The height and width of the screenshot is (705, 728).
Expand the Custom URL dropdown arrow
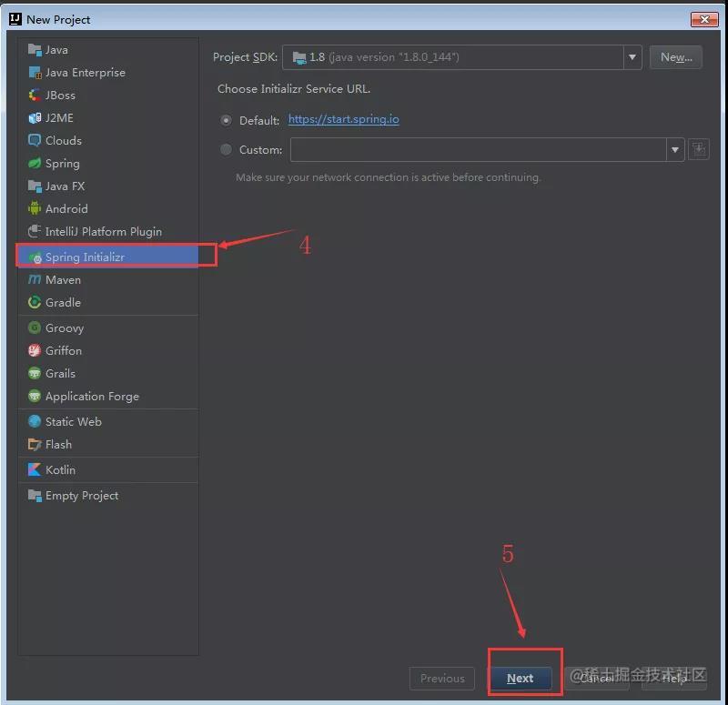675,149
